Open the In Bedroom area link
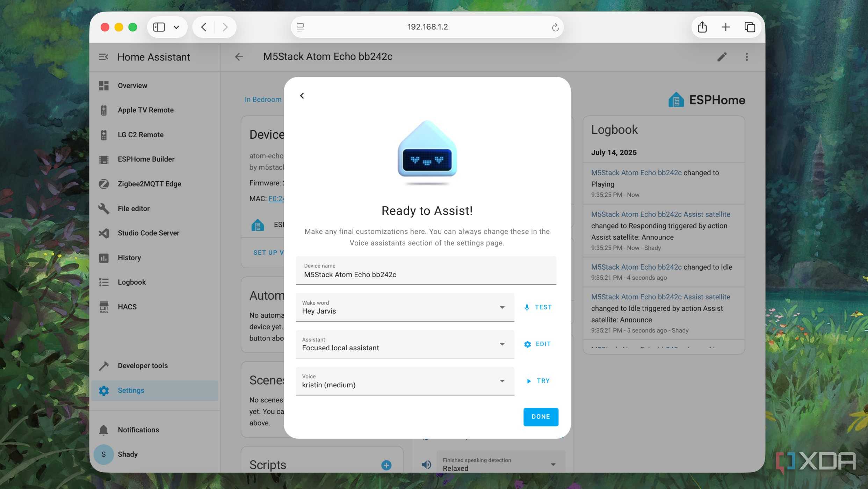The image size is (868, 489). point(263,100)
